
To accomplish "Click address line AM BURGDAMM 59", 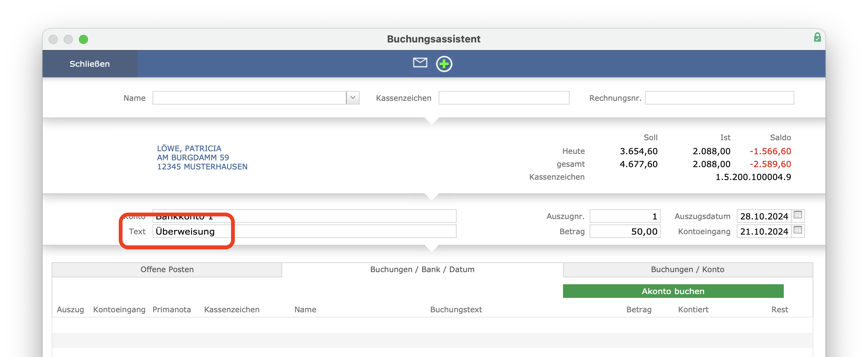I will click(193, 157).
